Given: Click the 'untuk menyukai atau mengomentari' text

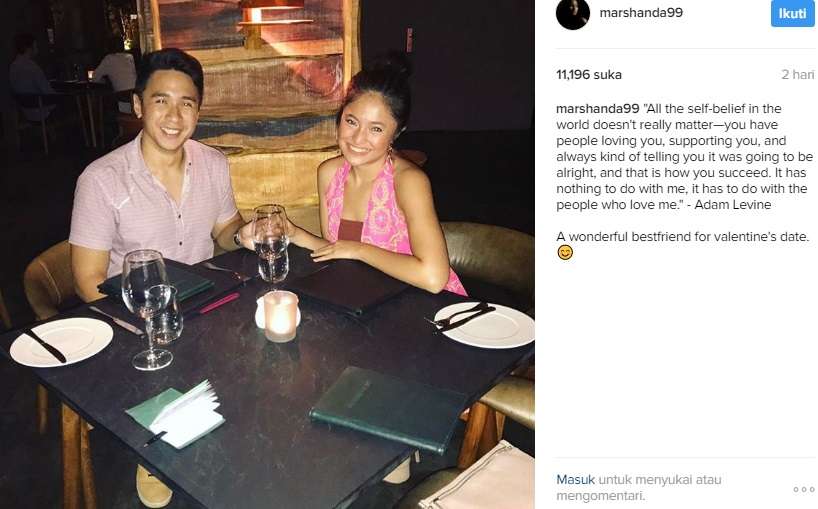Looking at the screenshot, I should point(639,488).
